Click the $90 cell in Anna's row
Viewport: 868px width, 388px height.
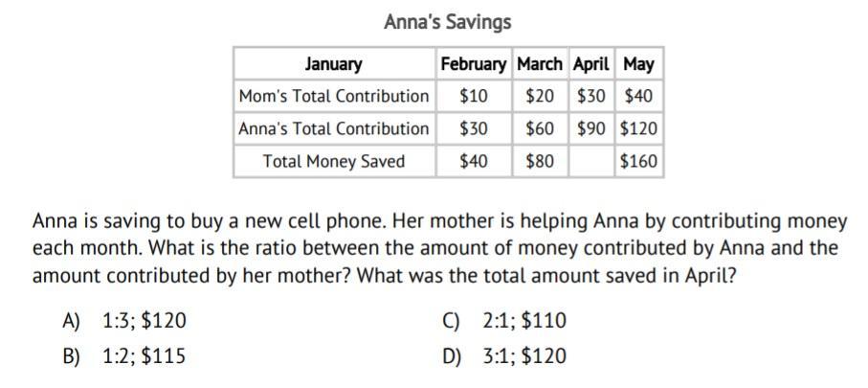pyautogui.click(x=591, y=128)
